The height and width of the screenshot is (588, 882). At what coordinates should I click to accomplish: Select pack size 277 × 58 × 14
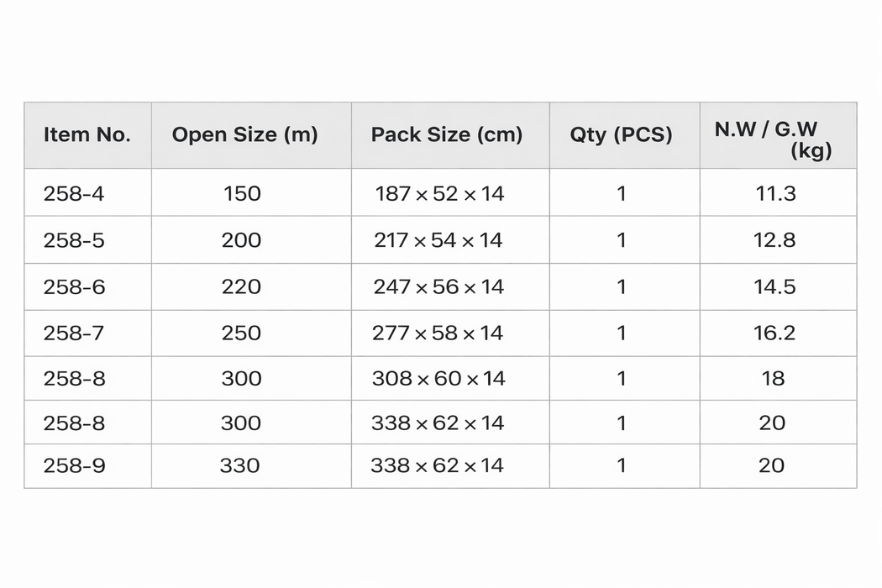click(438, 333)
